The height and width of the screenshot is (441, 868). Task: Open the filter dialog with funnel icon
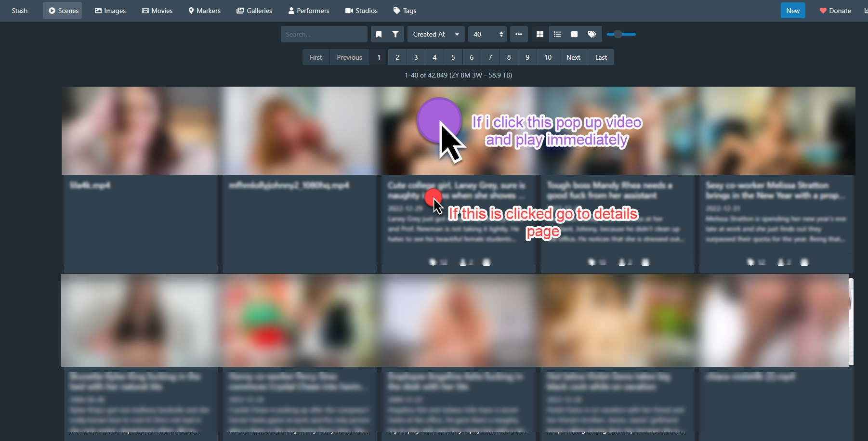[395, 34]
